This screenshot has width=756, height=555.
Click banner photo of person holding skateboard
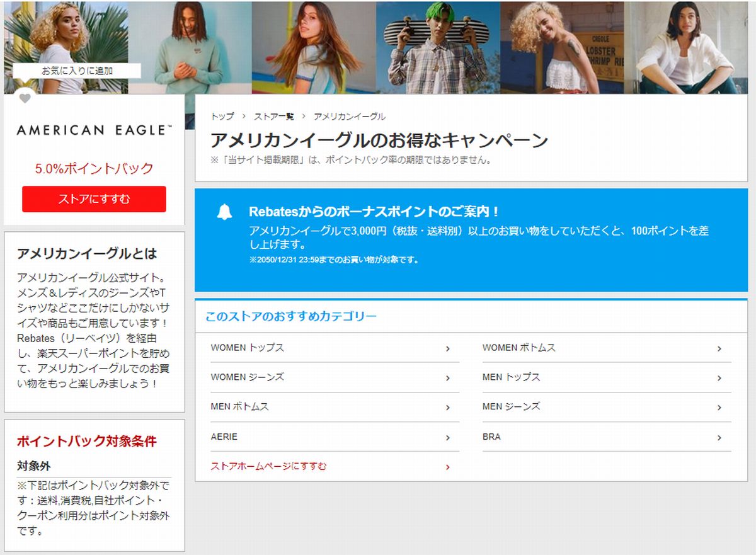pos(438,47)
